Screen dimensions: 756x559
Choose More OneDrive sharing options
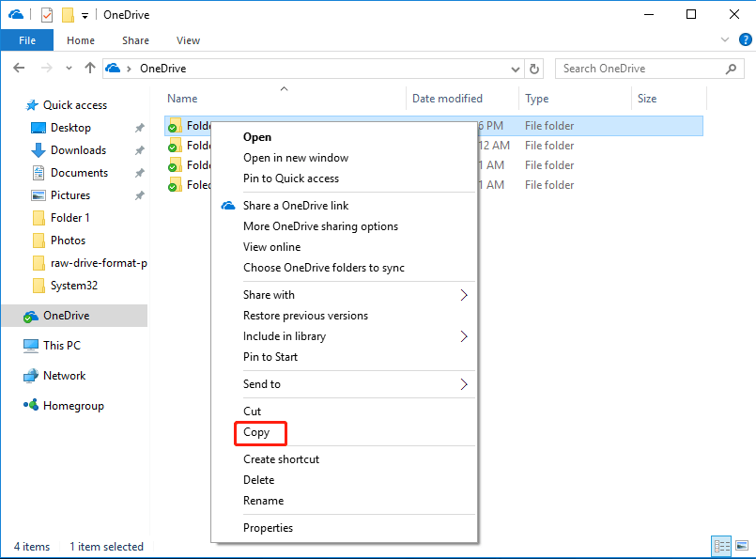click(320, 226)
